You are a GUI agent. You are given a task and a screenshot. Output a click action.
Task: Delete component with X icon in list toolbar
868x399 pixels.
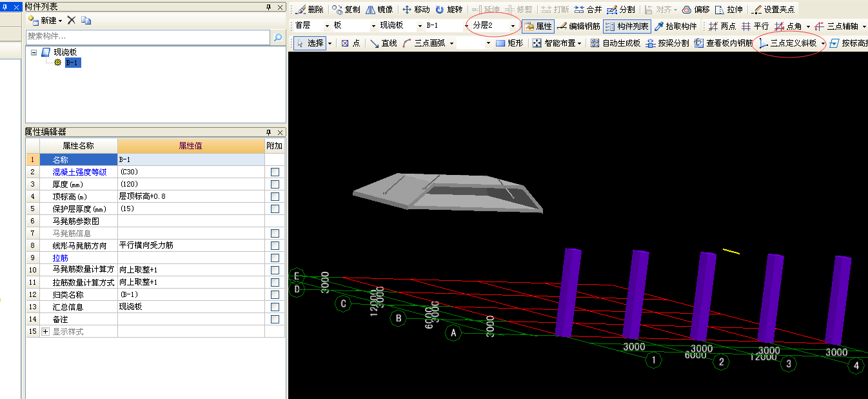pos(72,21)
